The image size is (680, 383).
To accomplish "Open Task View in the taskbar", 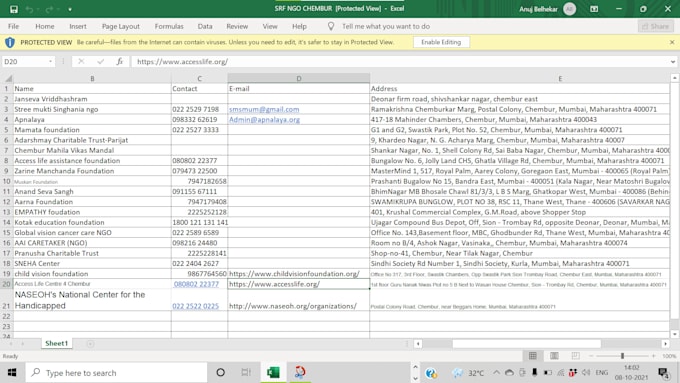I will point(246,373).
